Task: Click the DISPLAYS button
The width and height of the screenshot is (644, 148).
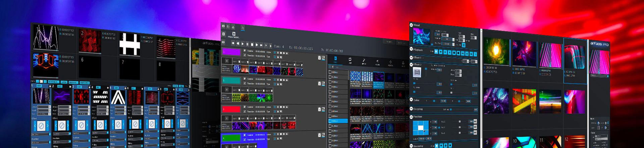Action: click(x=85, y=83)
